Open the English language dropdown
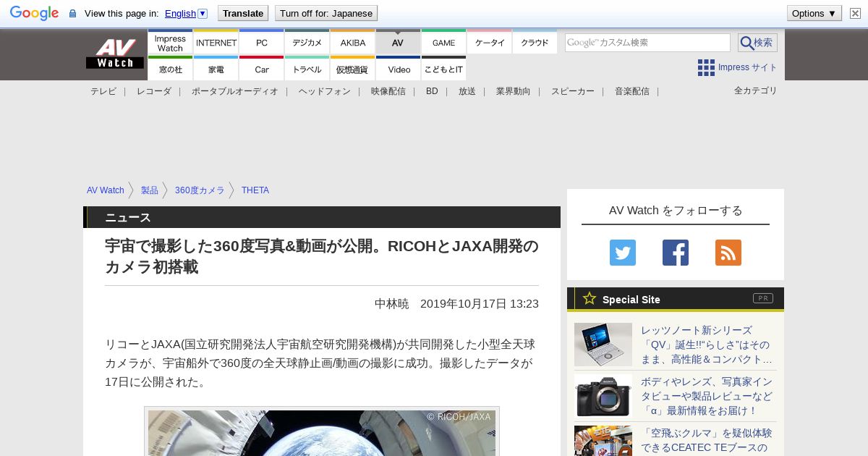868x456 pixels. 186,13
